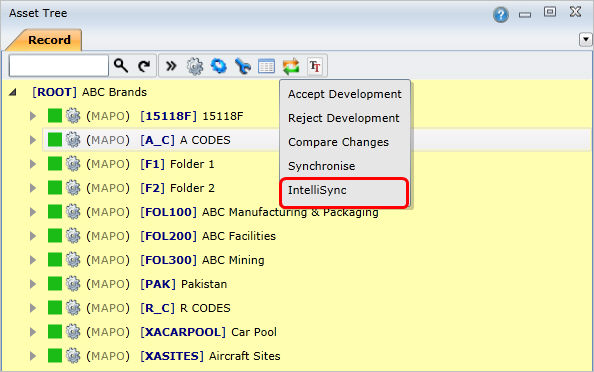The width and height of the screenshot is (594, 372).
Task: Click green status square beside Pakistan
Action: click(55, 284)
